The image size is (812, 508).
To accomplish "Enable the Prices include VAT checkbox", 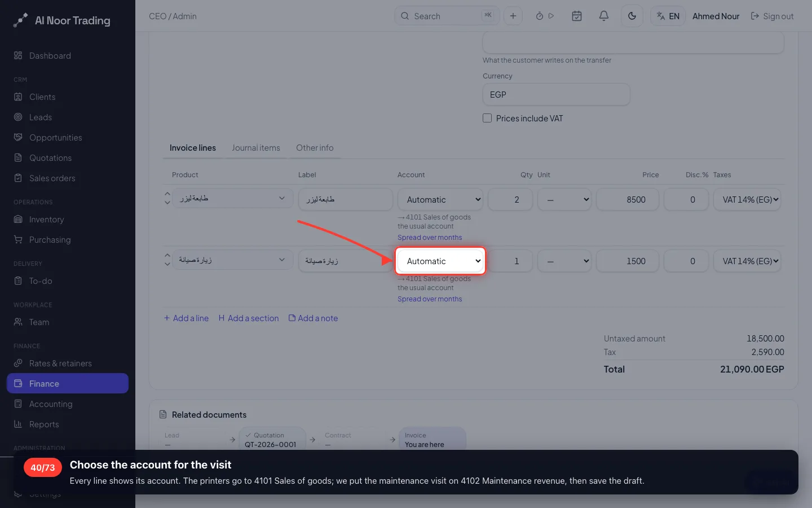I will point(487,118).
